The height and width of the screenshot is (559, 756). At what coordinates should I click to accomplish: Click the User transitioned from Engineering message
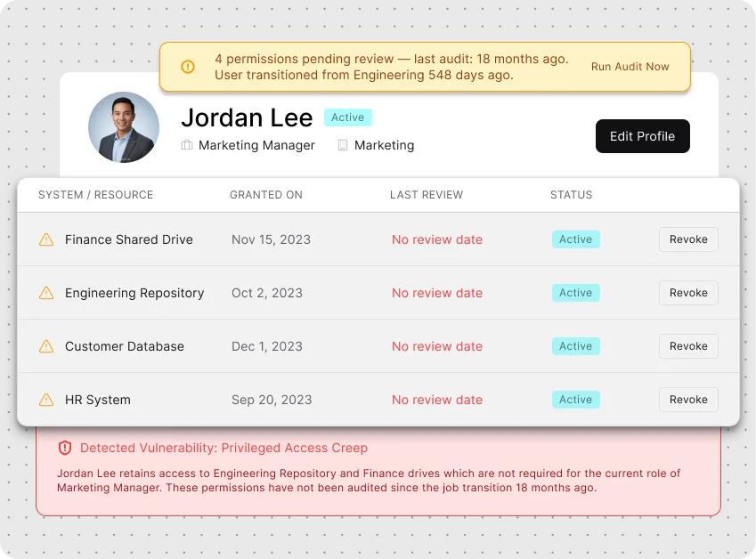point(364,75)
